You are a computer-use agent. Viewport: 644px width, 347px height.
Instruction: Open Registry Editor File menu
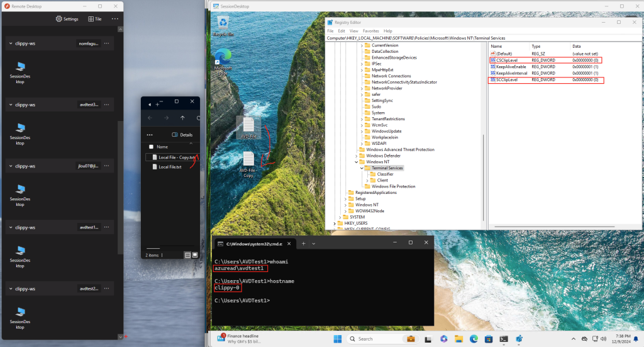(x=330, y=31)
